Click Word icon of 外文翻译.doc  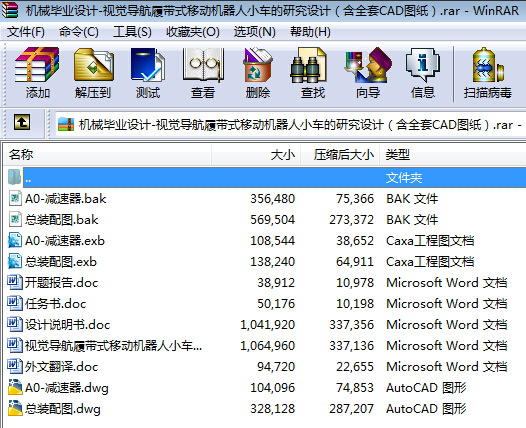point(15,366)
